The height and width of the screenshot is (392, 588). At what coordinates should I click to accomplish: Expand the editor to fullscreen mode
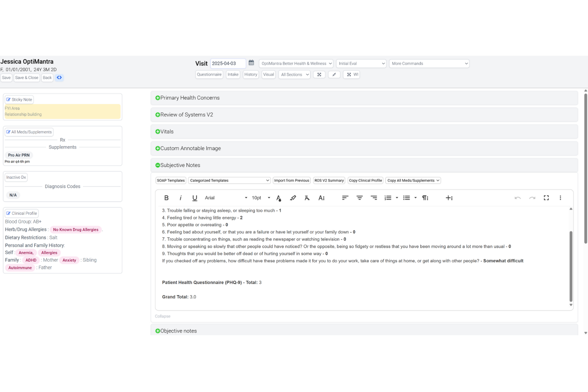coord(546,197)
